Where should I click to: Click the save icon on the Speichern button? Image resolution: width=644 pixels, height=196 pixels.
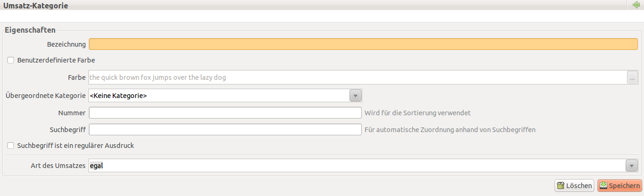point(603,186)
